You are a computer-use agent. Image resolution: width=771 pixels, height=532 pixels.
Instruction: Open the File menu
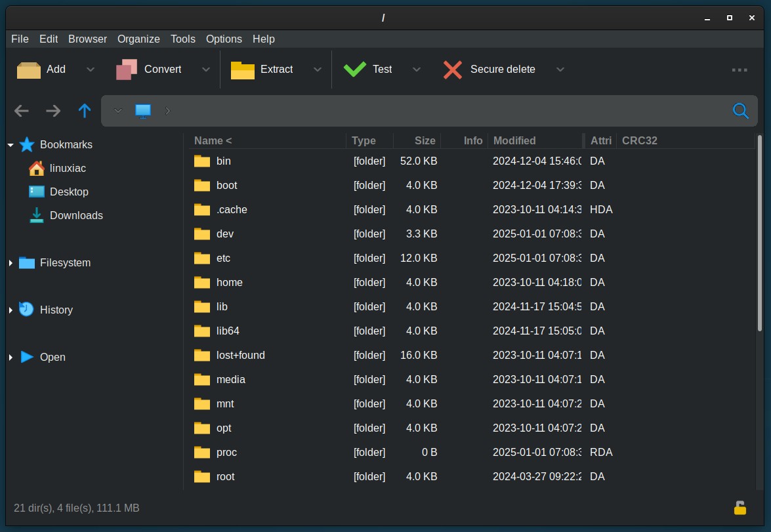pyautogui.click(x=20, y=39)
